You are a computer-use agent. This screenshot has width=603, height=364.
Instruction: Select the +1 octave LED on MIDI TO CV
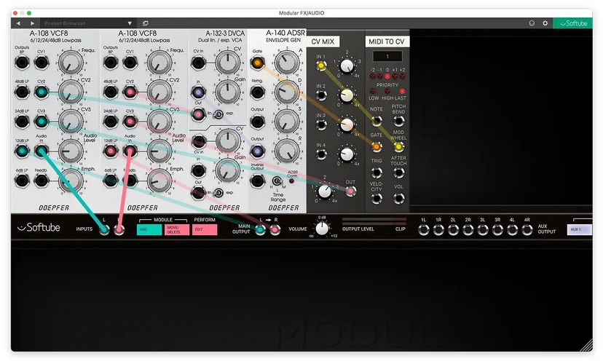coord(395,76)
